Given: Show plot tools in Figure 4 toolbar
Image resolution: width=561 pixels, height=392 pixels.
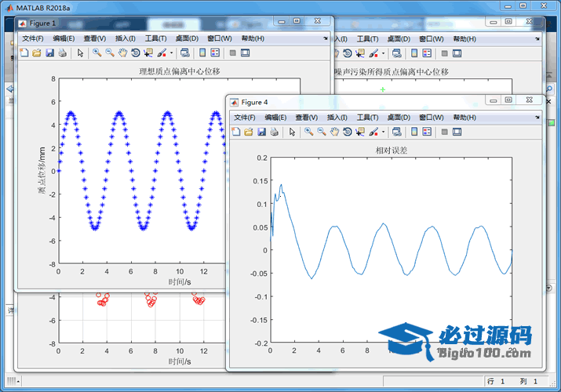Looking at the screenshot, I should click(457, 132).
